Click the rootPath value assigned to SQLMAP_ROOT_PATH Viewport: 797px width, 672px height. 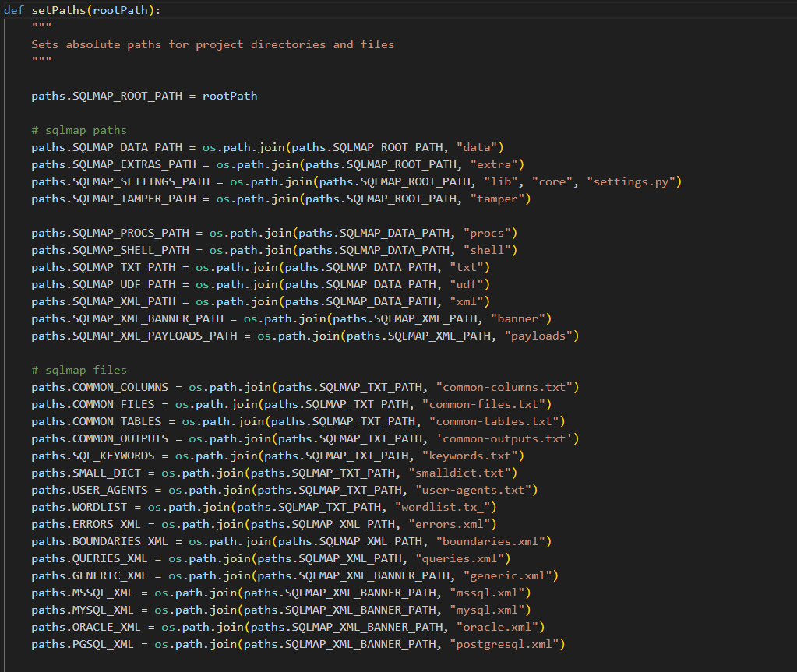(230, 96)
